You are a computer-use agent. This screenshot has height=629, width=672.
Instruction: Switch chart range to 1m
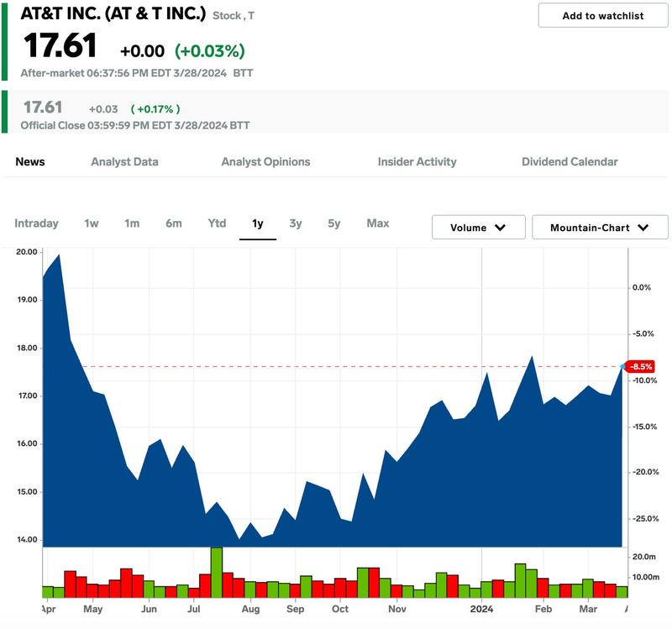pyautogui.click(x=132, y=223)
